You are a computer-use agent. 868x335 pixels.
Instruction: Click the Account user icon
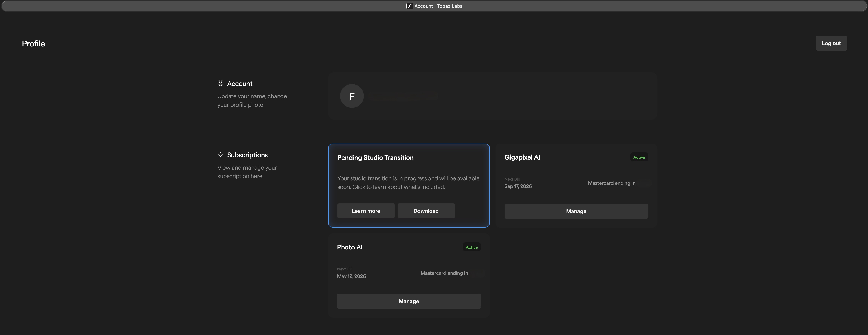220,83
